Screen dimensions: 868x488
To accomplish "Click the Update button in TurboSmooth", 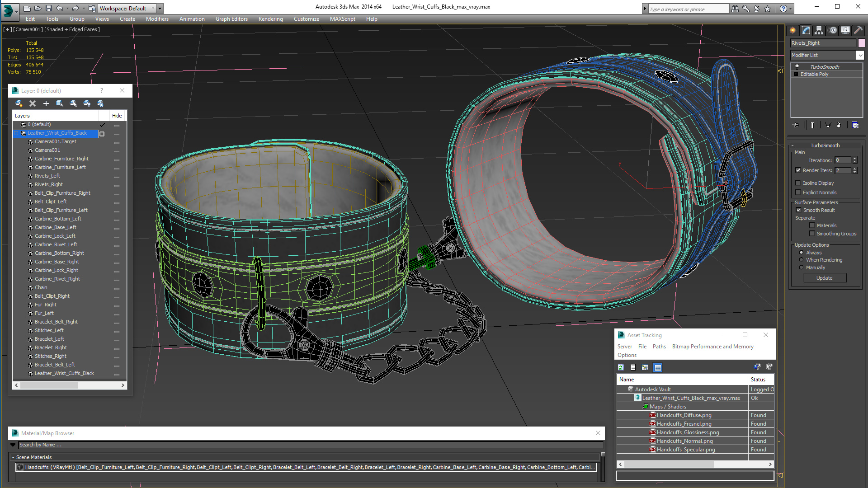I will pos(824,278).
